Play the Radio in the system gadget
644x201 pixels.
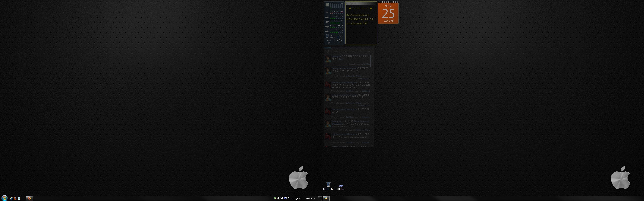[329, 43]
